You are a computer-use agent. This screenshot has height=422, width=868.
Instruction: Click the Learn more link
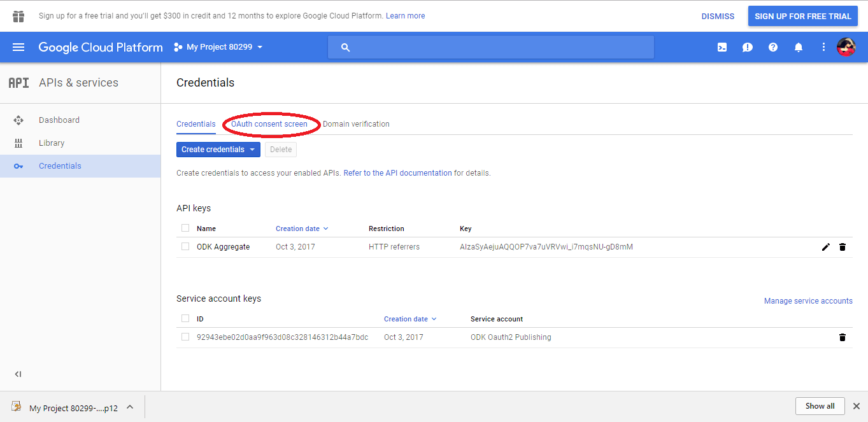(405, 16)
